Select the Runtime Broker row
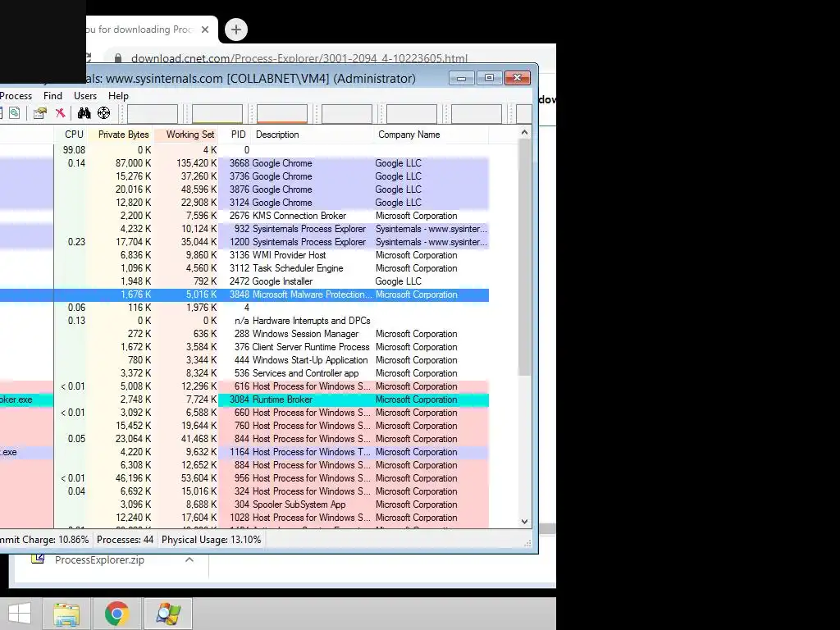Viewport: 840px width, 630px height. point(244,399)
